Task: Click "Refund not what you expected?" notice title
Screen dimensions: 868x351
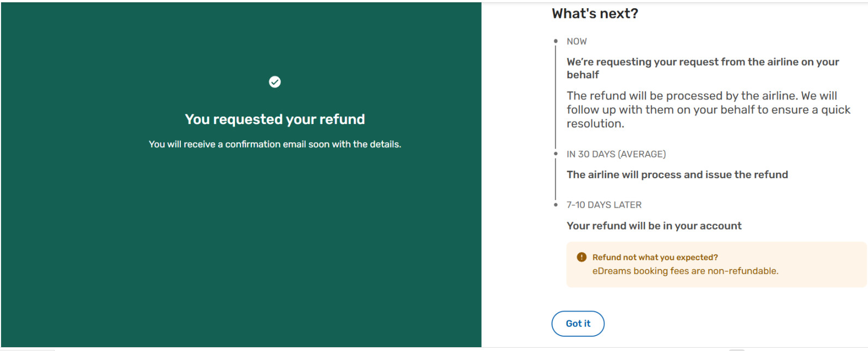Action: tap(655, 258)
